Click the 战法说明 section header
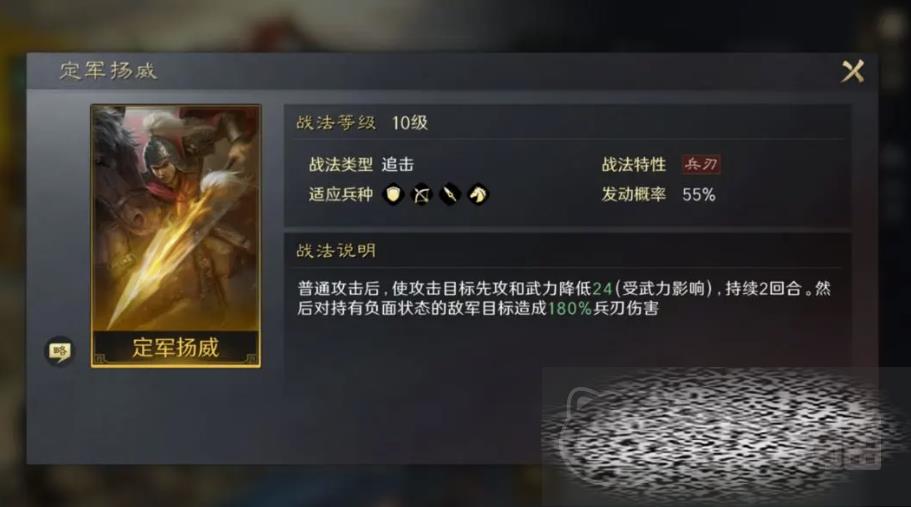This screenshot has height=507, width=911. pos(336,251)
